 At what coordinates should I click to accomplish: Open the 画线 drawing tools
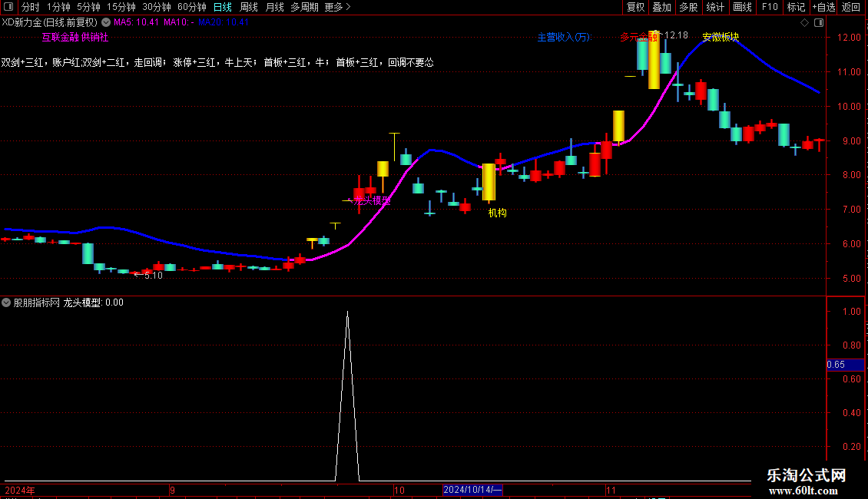(x=742, y=7)
